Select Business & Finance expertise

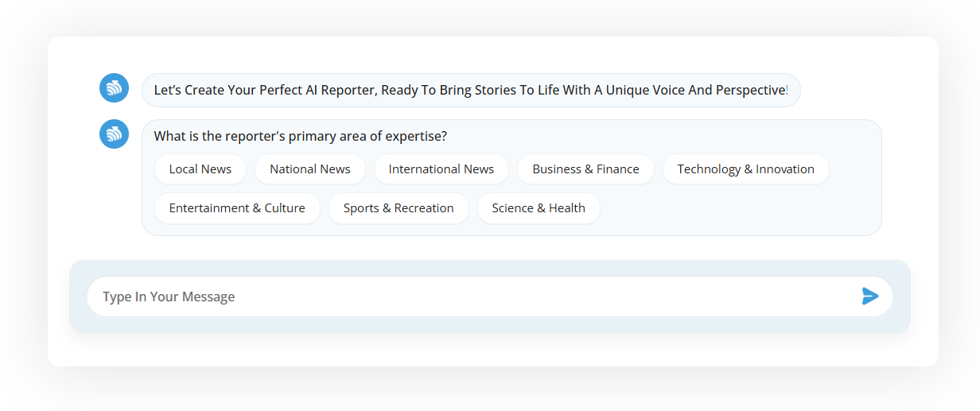click(x=585, y=169)
